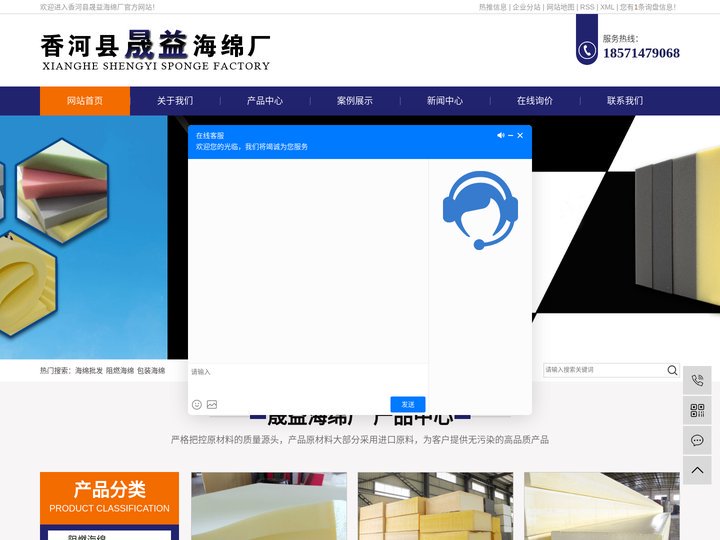Go to 网站首页 nav tab
Viewport: 720px width, 540px height.
(x=85, y=101)
